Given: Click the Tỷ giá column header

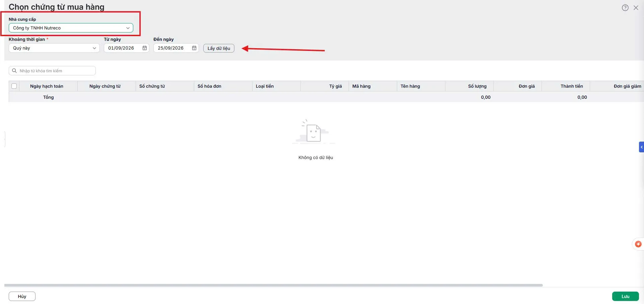Looking at the screenshot, I should coord(325,86).
